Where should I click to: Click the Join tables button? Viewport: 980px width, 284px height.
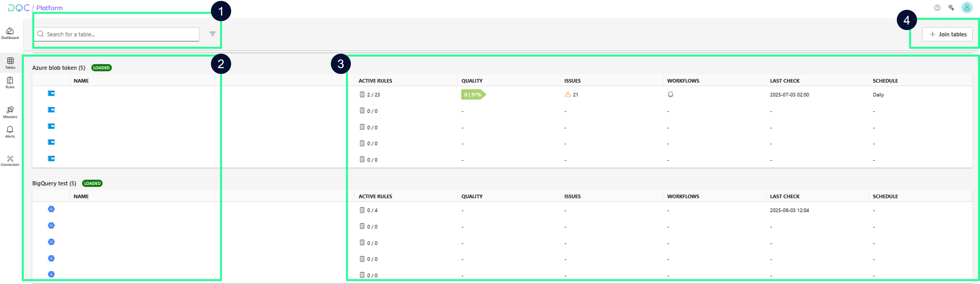pos(947,34)
